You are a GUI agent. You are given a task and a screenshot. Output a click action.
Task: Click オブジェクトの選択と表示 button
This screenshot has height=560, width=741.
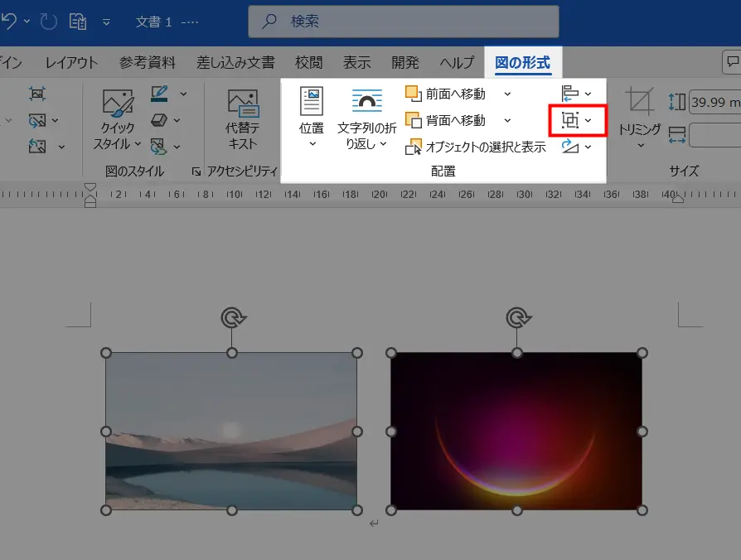click(x=476, y=147)
